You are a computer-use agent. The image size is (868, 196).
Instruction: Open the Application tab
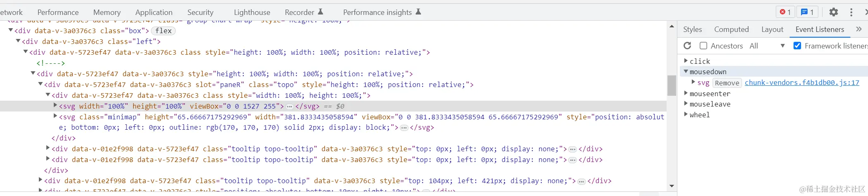154,12
